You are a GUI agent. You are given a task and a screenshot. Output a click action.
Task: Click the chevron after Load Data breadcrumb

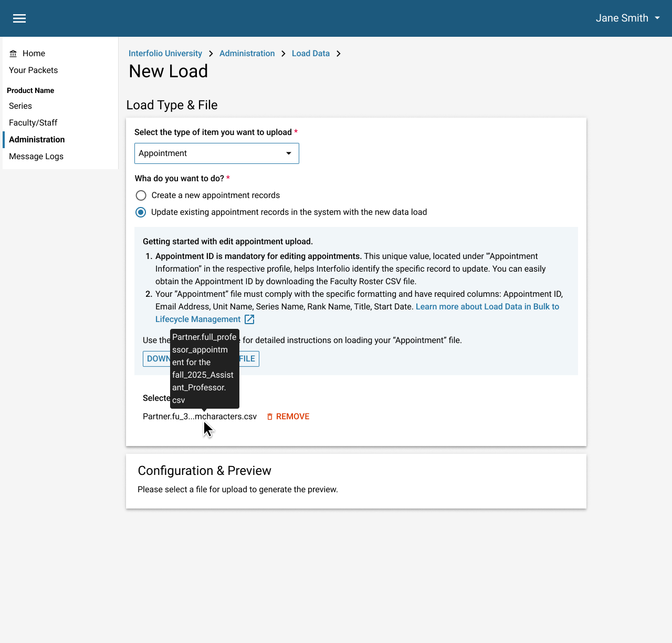click(339, 54)
